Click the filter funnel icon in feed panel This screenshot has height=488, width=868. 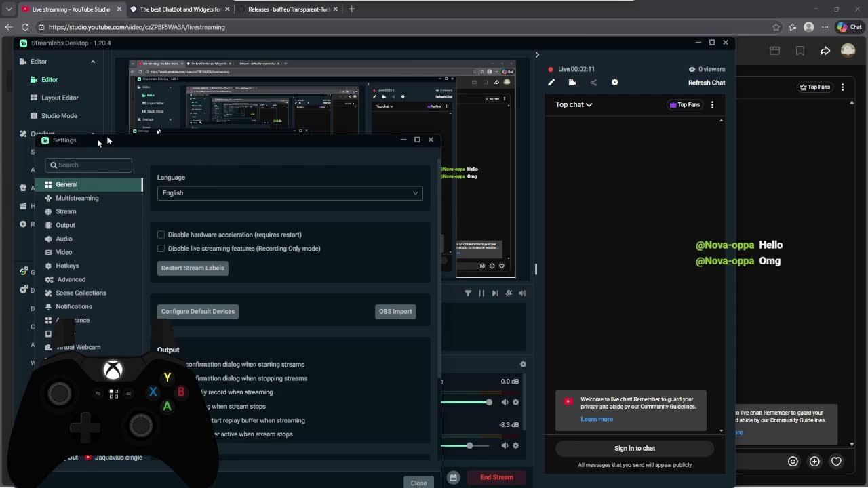468,293
